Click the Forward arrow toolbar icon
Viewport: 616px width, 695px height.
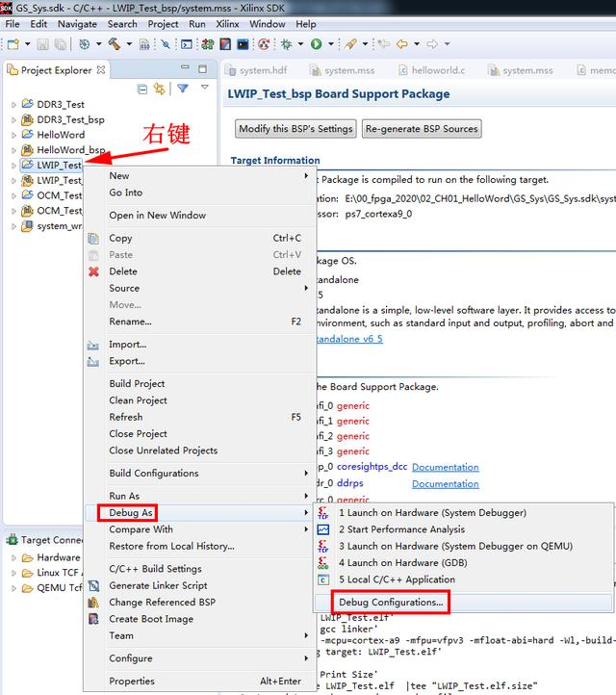coord(432,44)
